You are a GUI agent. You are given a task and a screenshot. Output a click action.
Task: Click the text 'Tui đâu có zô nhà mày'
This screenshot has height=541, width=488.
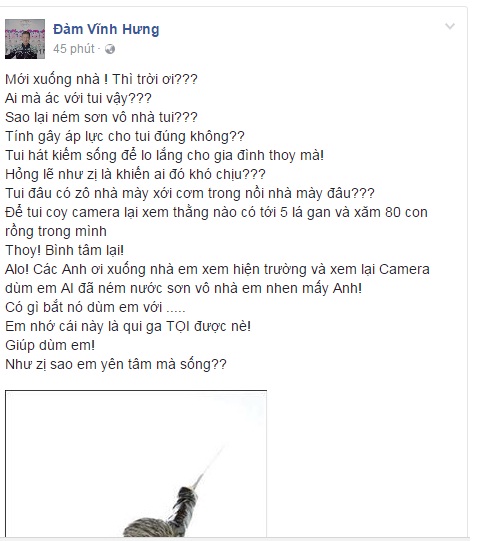190,193
